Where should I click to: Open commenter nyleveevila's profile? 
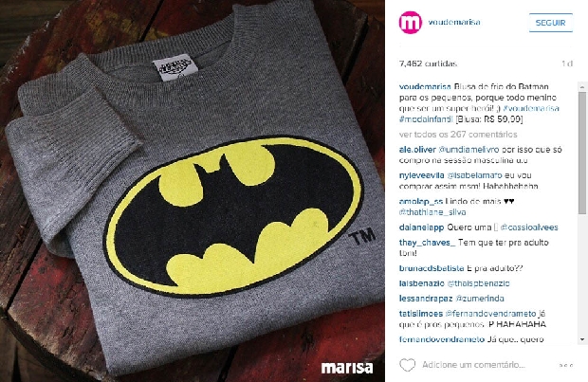tap(421, 175)
